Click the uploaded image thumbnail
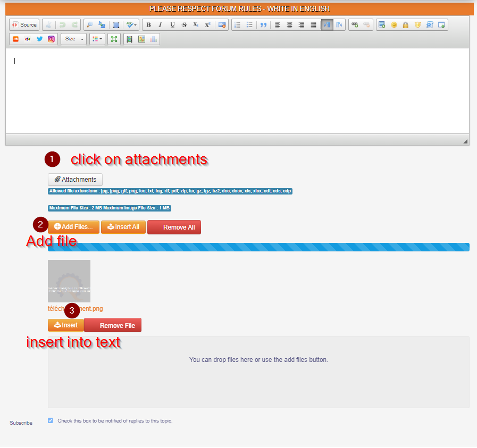Viewport: 477px width, 448px height. (69, 281)
